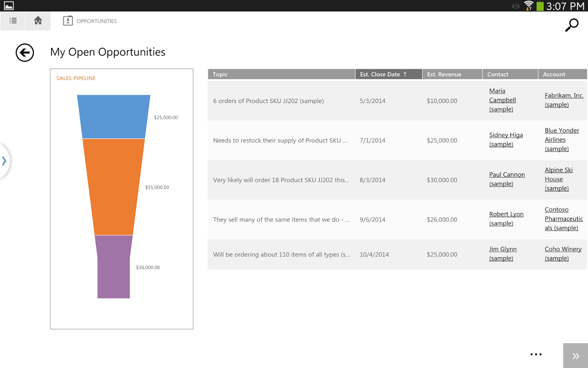Image resolution: width=588 pixels, height=368 pixels.
Task: Open Blue Yonder Airlines account link
Action: tap(561, 139)
